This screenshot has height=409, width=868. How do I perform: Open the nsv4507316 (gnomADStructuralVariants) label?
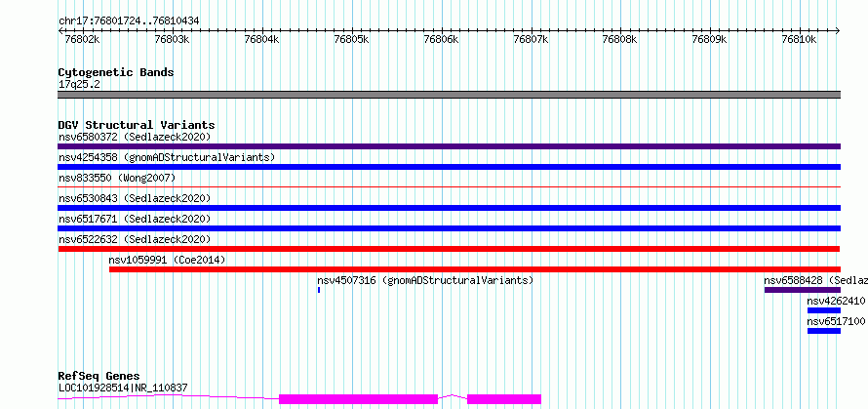click(x=425, y=280)
